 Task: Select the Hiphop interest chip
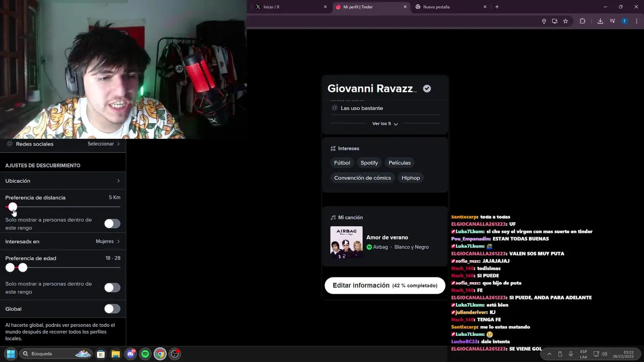coord(411,178)
